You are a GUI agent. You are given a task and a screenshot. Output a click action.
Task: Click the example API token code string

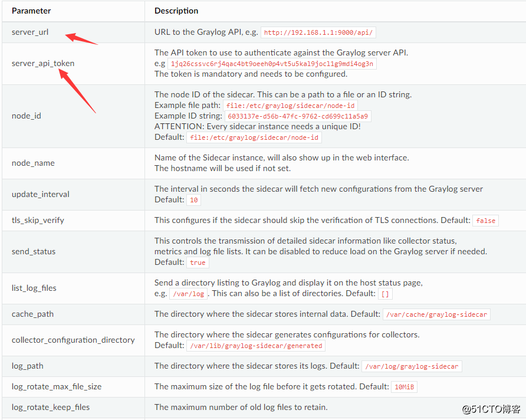[x=272, y=64]
